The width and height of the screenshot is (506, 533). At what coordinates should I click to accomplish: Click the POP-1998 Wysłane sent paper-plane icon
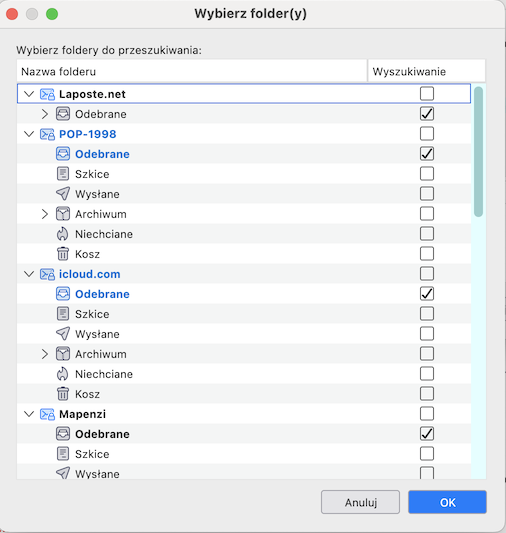point(63,194)
